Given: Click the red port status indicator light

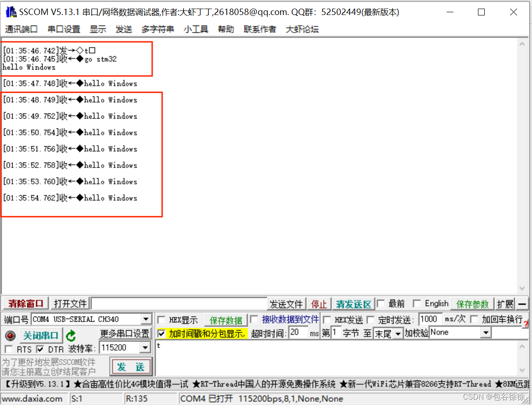Looking at the screenshot, I should (x=10, y=335).
